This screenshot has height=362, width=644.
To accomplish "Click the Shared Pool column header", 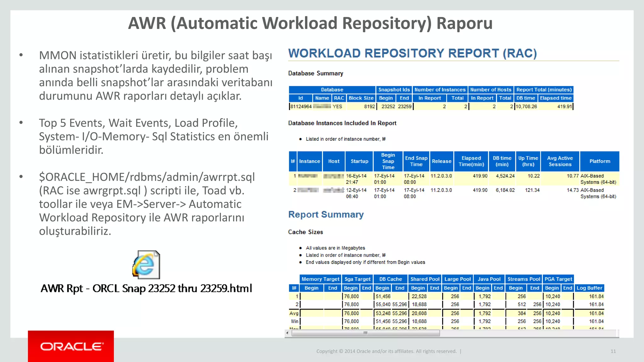I will (425, 279).
